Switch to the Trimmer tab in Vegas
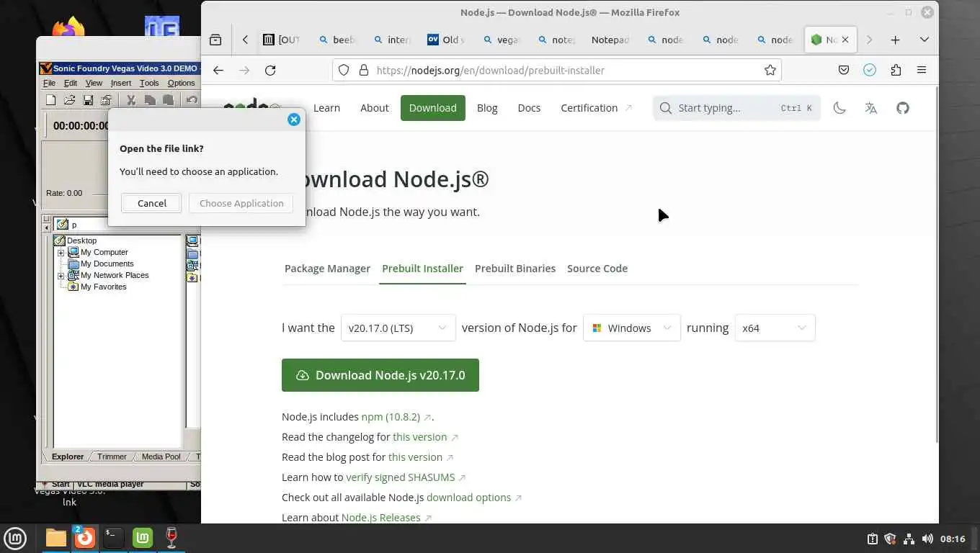 [112, 457]
